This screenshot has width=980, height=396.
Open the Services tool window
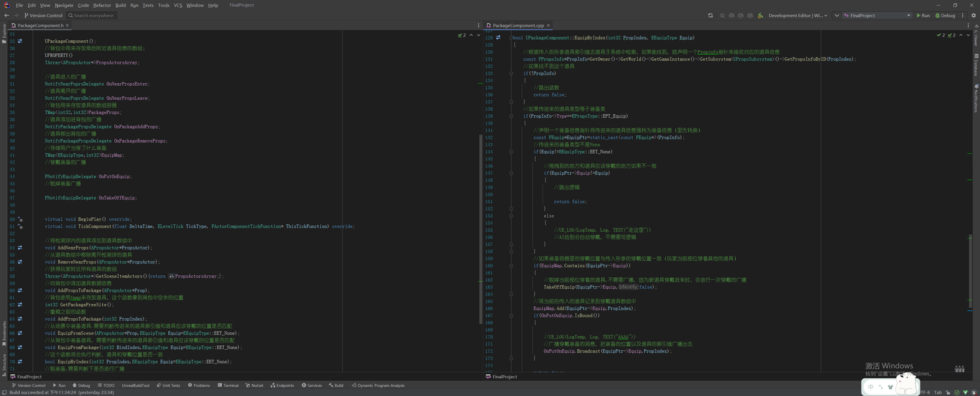click(311, 385)
